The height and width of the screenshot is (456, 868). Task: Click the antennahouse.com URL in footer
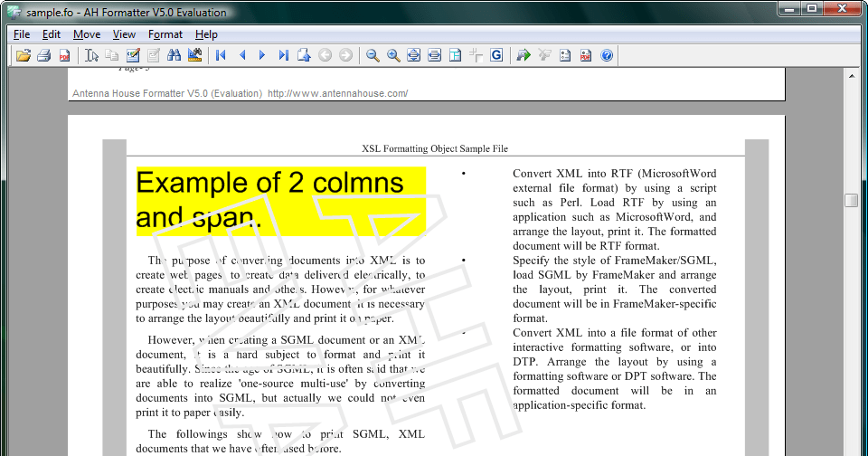point(337,93)
